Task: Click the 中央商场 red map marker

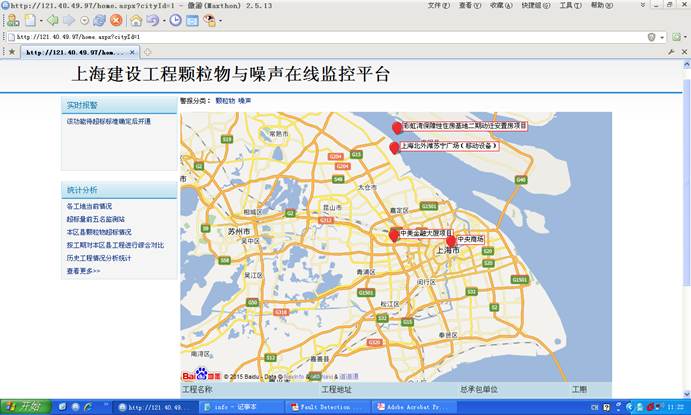Action: (451, 241)
